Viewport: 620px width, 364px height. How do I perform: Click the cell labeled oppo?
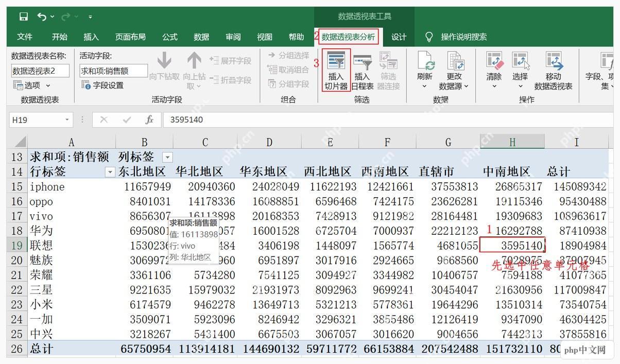(x=72, y=201)
